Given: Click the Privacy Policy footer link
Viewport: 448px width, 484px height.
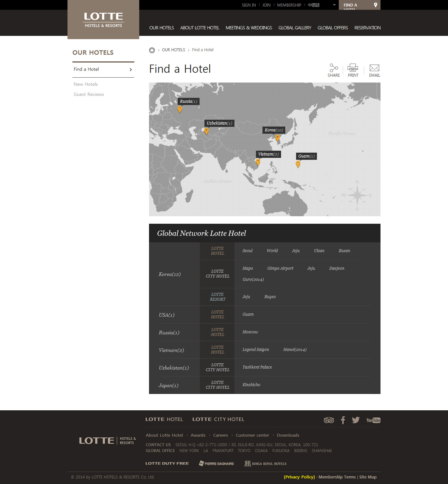Looking at the screenshot, I should coord(299,477).
